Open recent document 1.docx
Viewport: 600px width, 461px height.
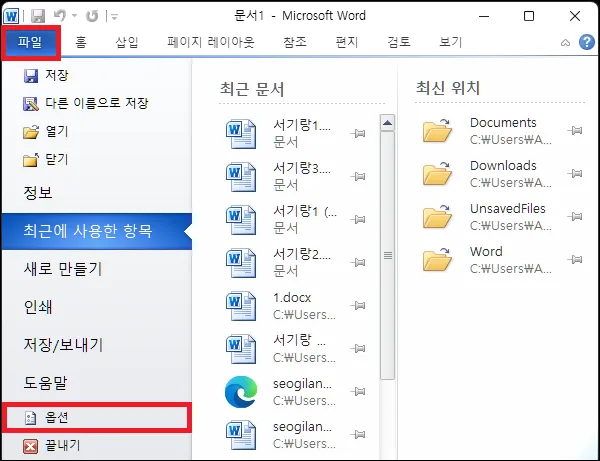tap(296, 306)
